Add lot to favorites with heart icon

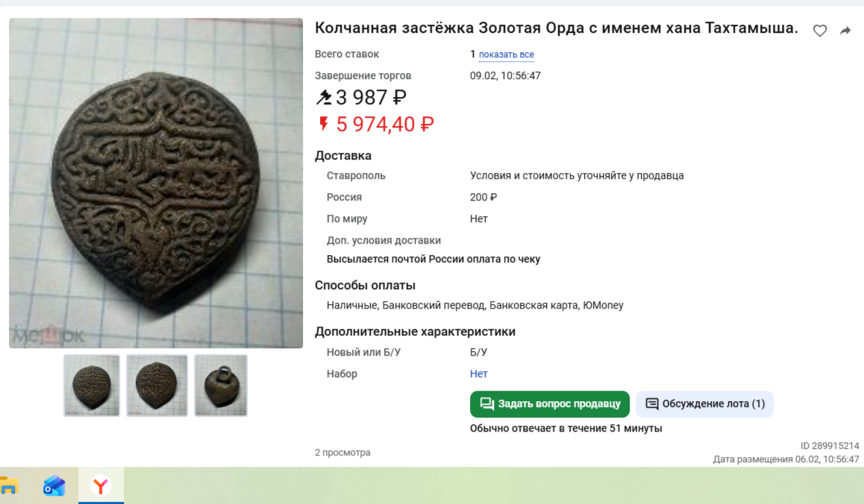point(819,31)
